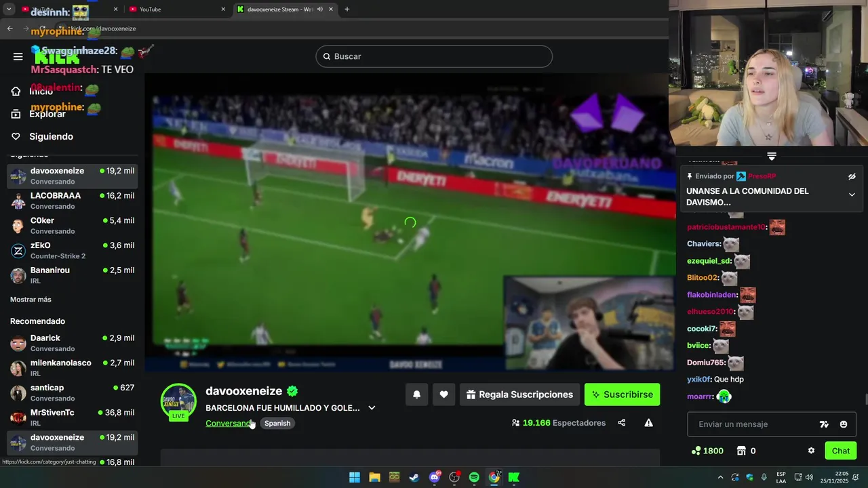Viewport: 868px width, 488px height.
Task: Click the green Suscribirse button
Action: [x=622, y=394]
